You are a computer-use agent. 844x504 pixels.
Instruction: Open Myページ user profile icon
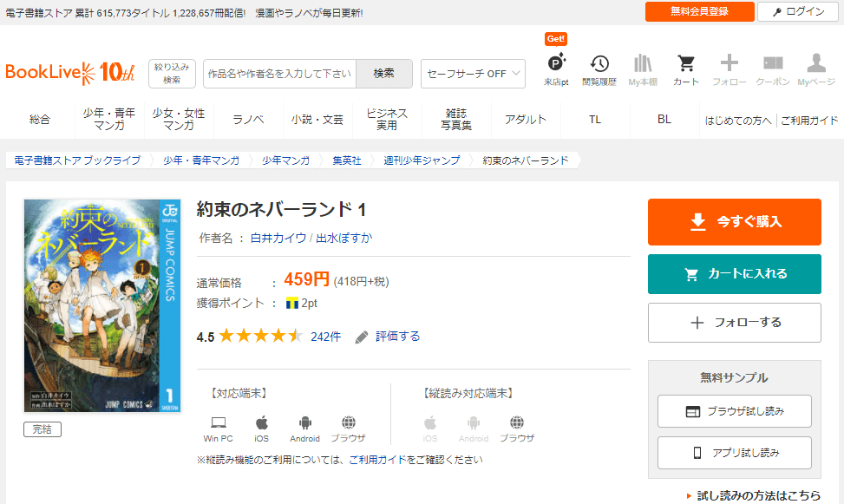(x=815, y=69)
